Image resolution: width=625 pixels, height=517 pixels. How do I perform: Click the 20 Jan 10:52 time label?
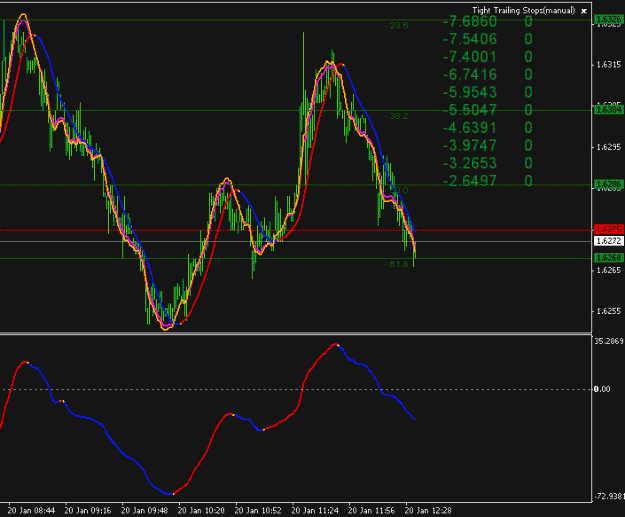[x=258, y=511]
